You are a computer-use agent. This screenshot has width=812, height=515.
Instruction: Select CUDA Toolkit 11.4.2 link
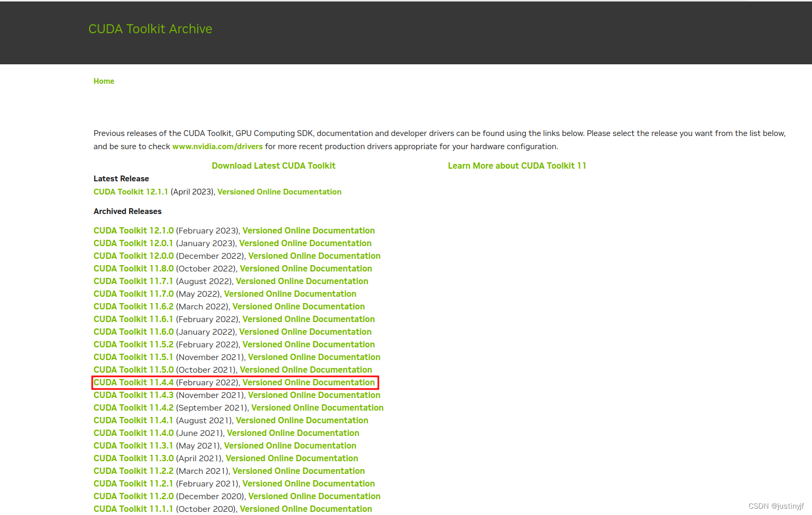click(133, 407)
